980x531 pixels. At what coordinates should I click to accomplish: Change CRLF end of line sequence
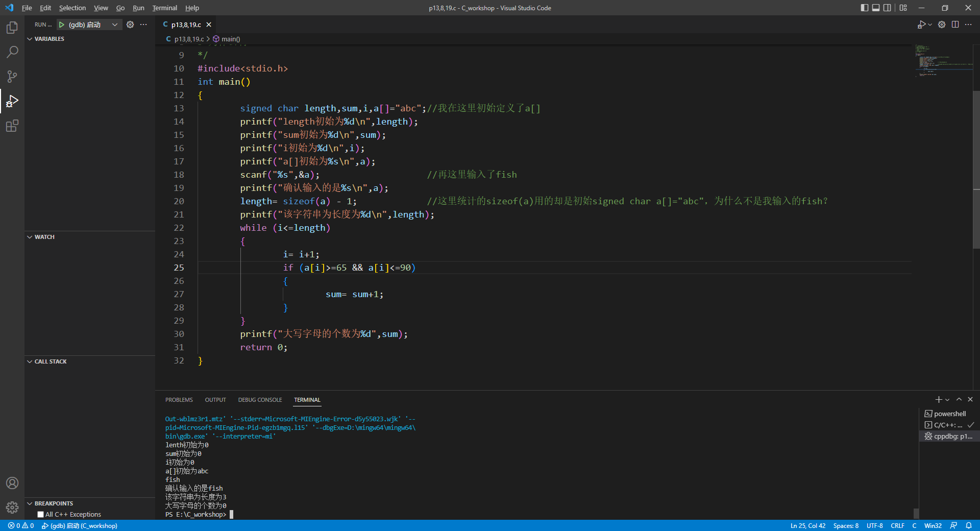click(x=897, y=525)
